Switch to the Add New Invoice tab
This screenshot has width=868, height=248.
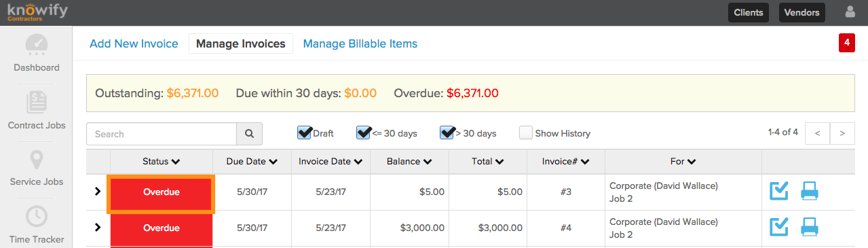coord(134,43)
